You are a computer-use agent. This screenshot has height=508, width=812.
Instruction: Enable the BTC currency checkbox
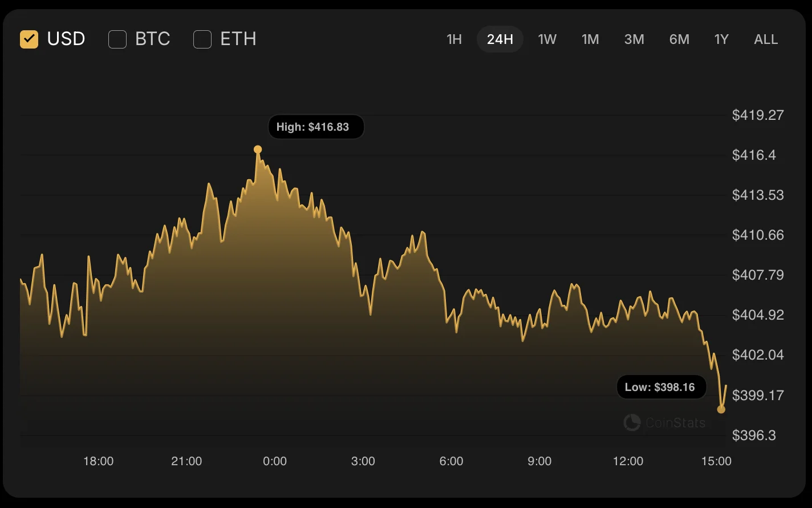coord(117,39)
